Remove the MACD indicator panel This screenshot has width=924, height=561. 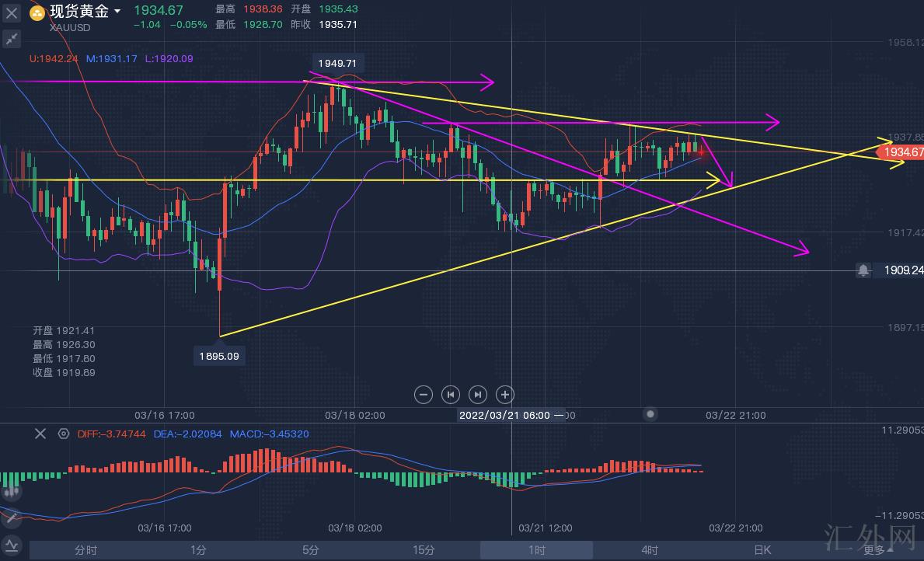click(40, 434)
